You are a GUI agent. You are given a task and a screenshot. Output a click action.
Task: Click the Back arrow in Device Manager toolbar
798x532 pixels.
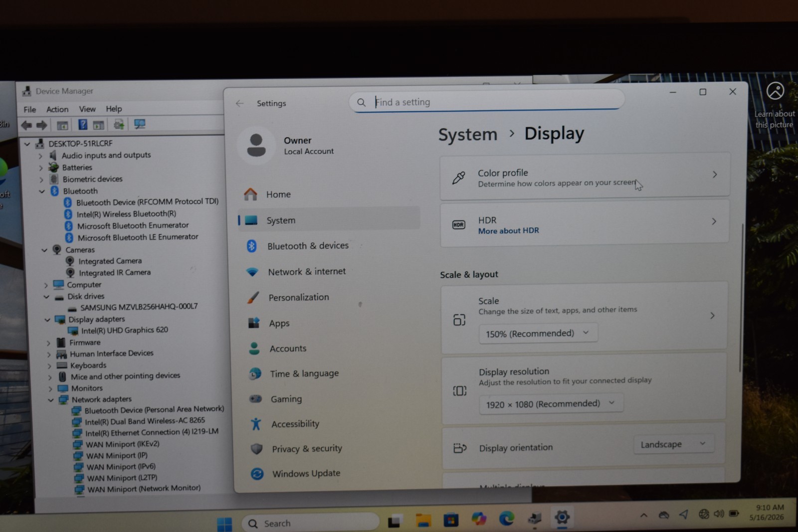coord(26,125)
